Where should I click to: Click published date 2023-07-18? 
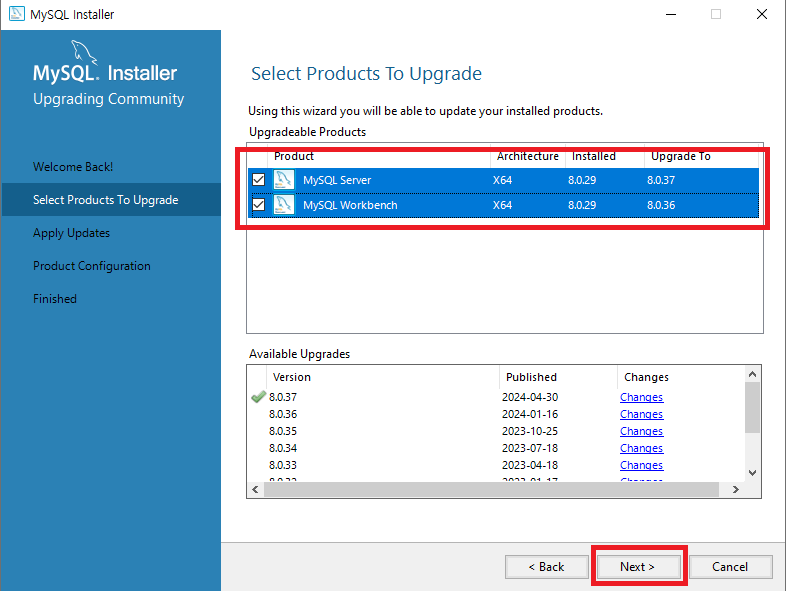tap(530, 448)
